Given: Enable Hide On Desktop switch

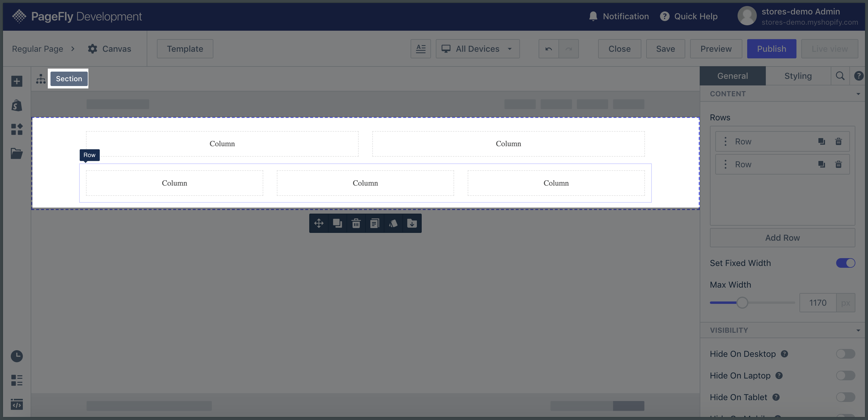Looking at the screenshot, I should [x=845, y=354].
